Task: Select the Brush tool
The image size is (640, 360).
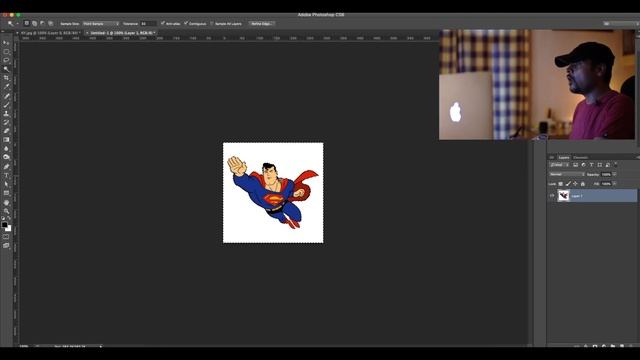Action: click(6, 105)
